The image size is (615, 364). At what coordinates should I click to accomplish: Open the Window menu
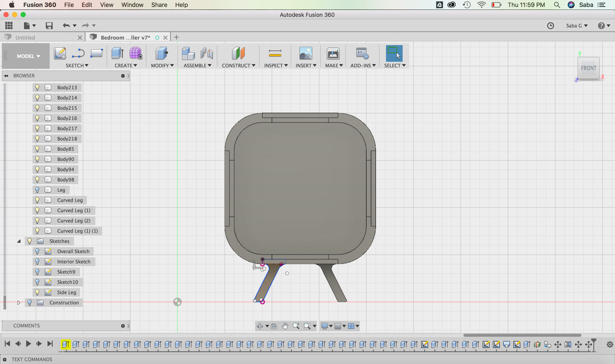point(132,5)
